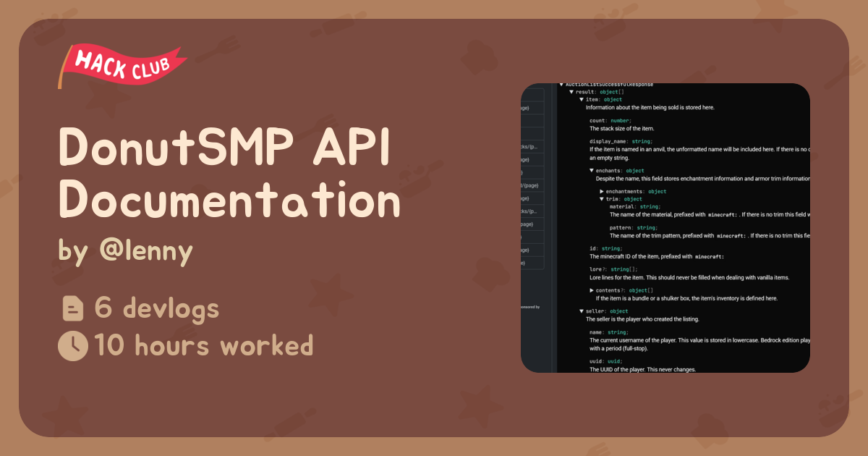Viewport: 868px width, 456px height.
Task: Click the 'lore?: string[];' field
Action: (x=613, y=269)
